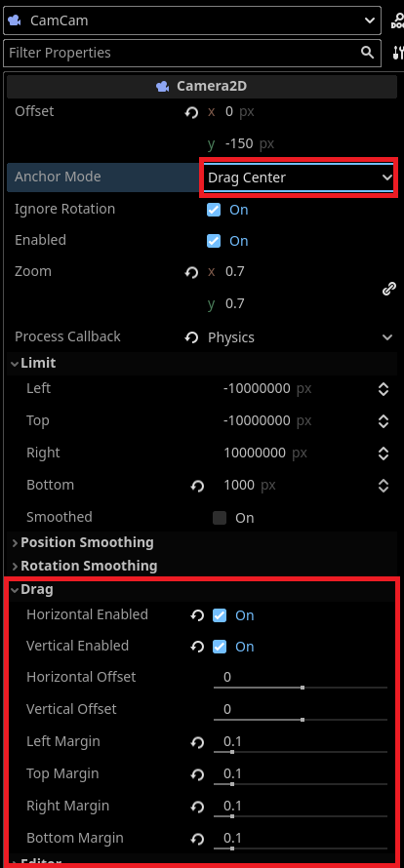404x868 pixels.
Task: Reset Horizontal Enabled to default
Action: 197,615
